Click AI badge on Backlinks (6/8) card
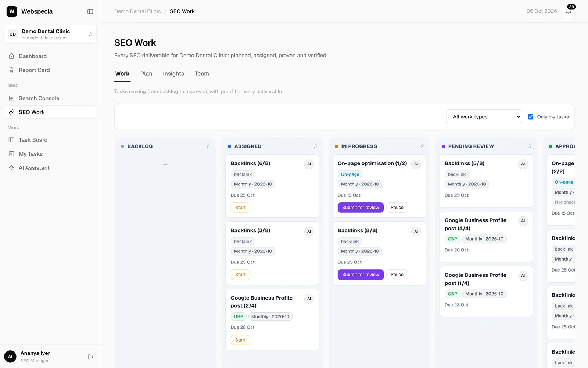 point(309,164)
